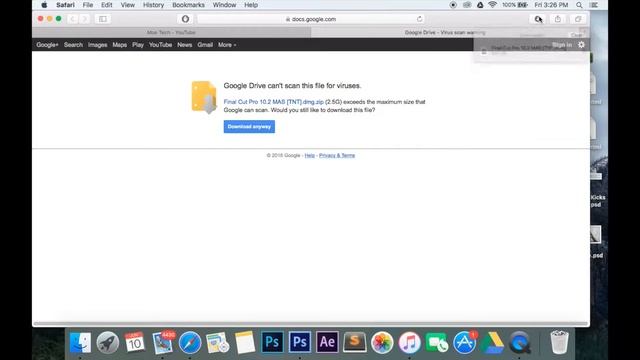Click the Google Drive menu bar icon
This screenshot has width=640, height=360.
480,5
